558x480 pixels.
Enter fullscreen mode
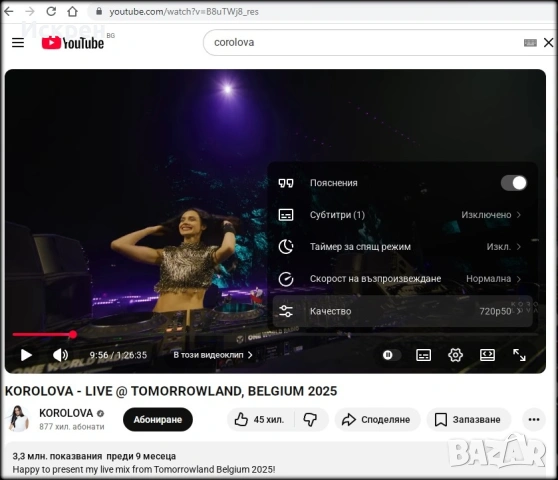519,355
